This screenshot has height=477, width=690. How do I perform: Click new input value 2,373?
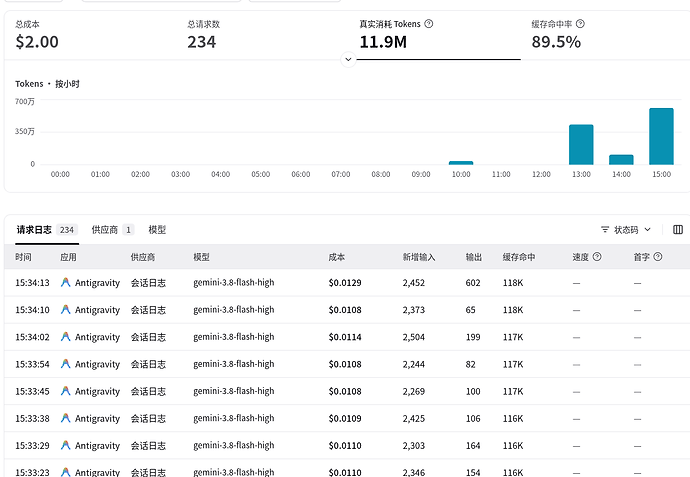[413, 310]
